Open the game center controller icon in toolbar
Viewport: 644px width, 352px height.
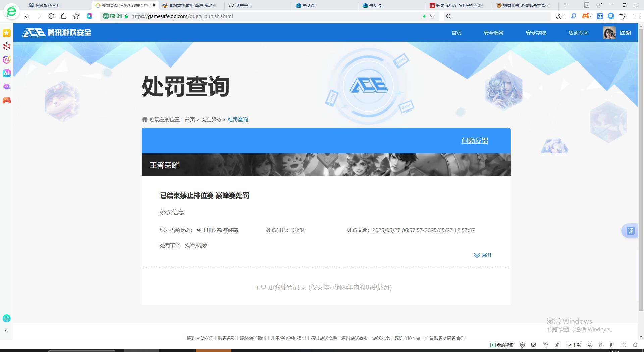(x=585, y=16)
